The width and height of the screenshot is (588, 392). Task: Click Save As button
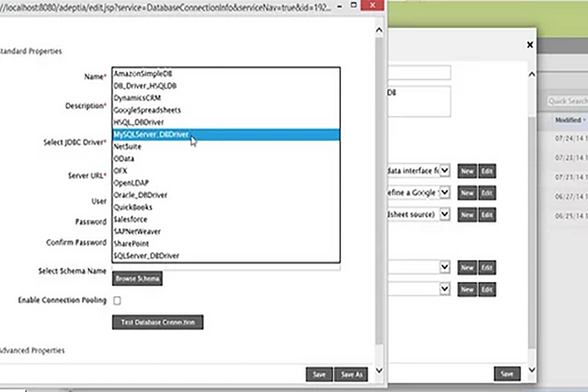pyautogui.click(x=351, y=374)
